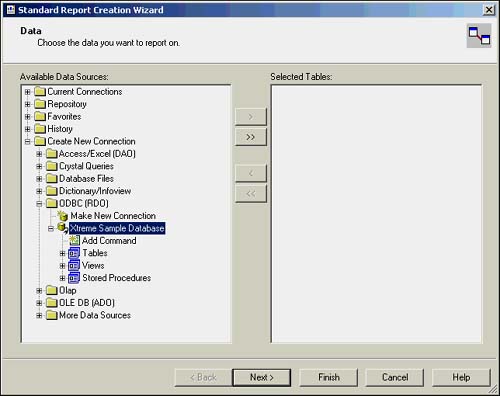Click the double arrow add all button
The width and height of the screenshot is (500, 396).
251,137
